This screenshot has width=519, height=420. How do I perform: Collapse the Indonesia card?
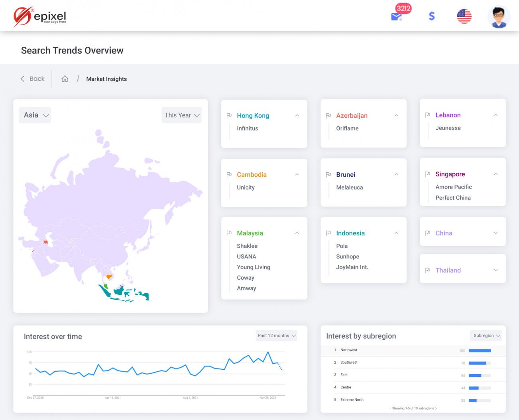[396, 233]
